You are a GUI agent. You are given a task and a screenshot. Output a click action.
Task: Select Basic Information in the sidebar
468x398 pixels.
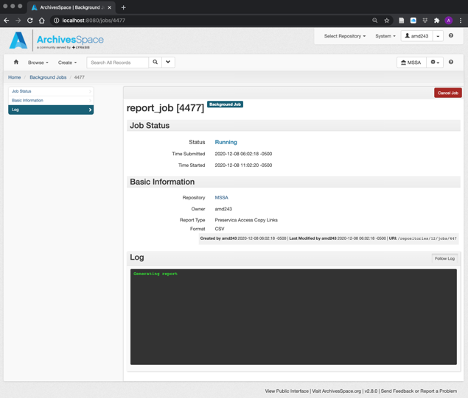point(51,100)
